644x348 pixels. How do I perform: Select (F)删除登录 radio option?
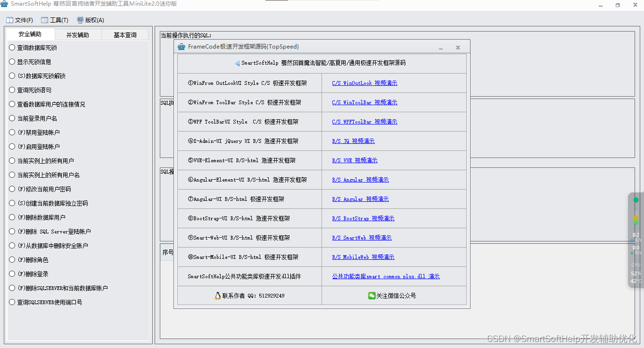pos(29,274)
